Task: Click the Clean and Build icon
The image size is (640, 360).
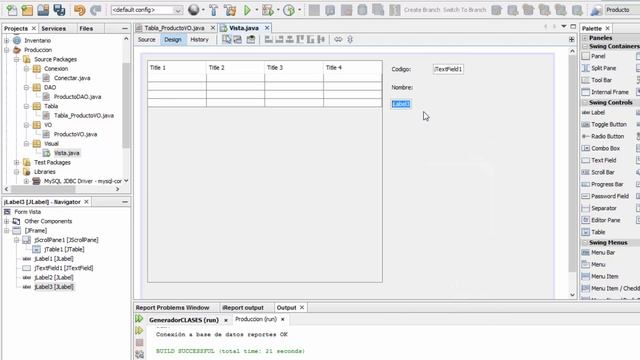Action: tap(230, 10)
